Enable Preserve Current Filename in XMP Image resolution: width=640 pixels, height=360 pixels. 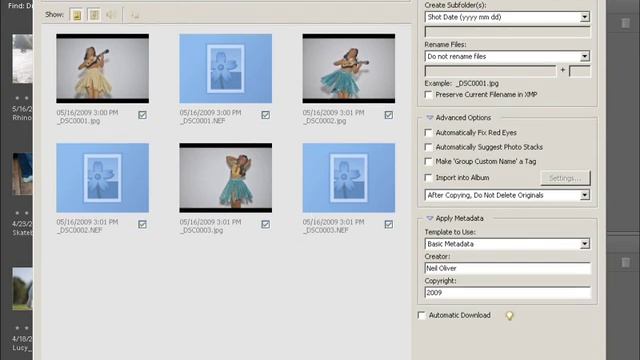(428, 95)
